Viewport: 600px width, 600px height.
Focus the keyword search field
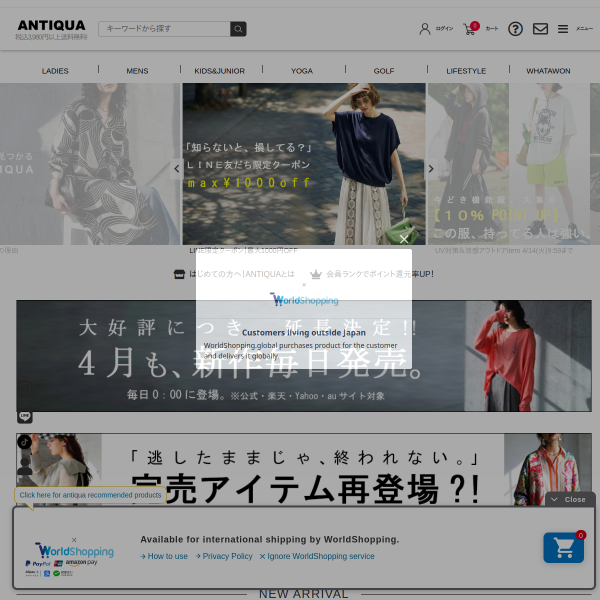164,29
